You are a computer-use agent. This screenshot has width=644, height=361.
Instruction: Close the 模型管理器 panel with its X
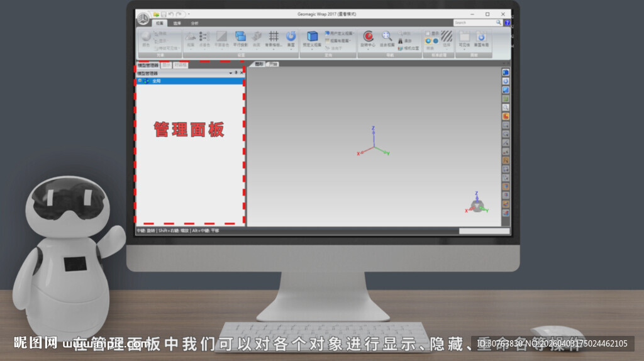(x=241, y=73)
